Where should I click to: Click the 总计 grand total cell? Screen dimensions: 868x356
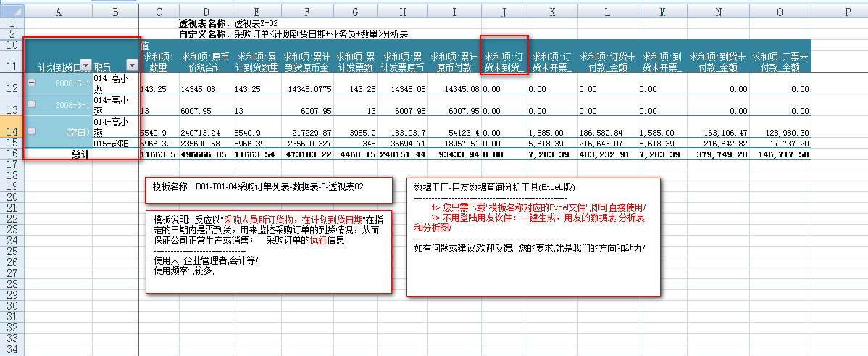(x=81, y=155)
